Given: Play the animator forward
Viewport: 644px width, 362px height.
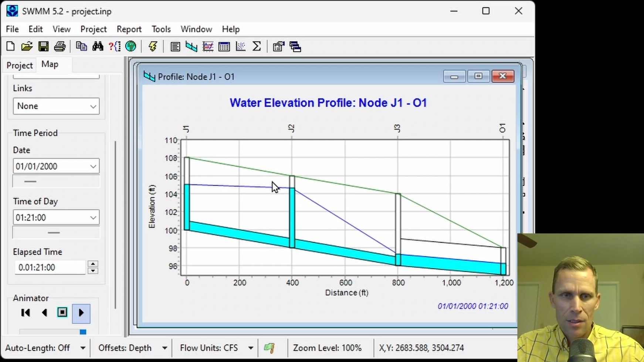Looking at the screenshot, I should 81,313.
